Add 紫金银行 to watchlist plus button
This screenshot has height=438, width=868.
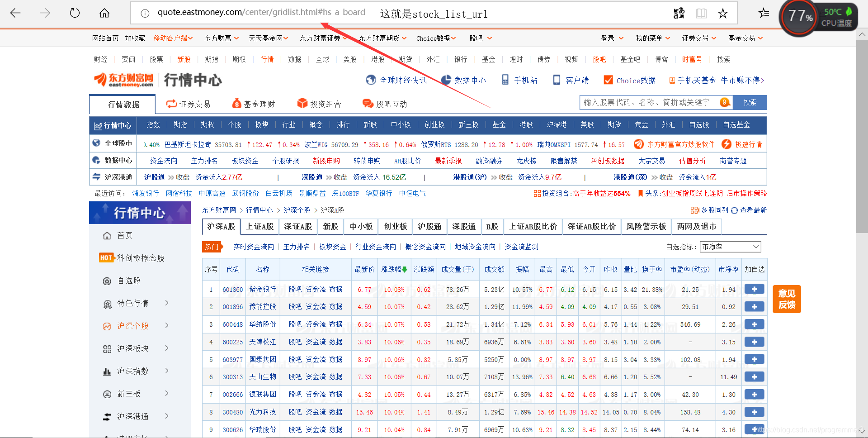click(754, 289)
